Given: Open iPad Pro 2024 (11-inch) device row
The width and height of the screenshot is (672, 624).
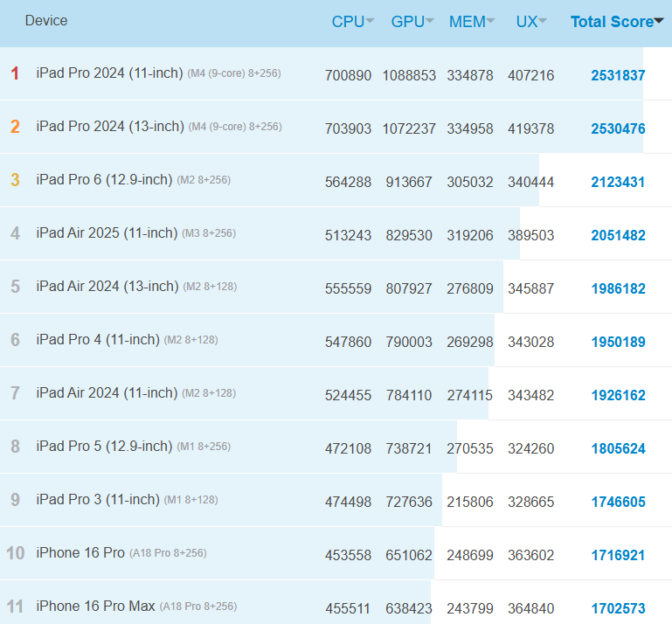Looking at the screenshot, I should click(x=336, y=73).
